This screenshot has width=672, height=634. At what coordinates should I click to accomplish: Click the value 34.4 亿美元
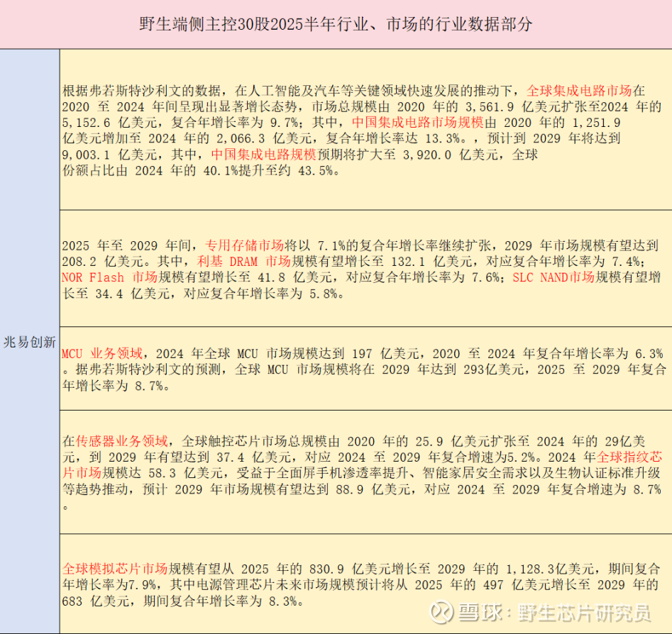coord(133,294)
